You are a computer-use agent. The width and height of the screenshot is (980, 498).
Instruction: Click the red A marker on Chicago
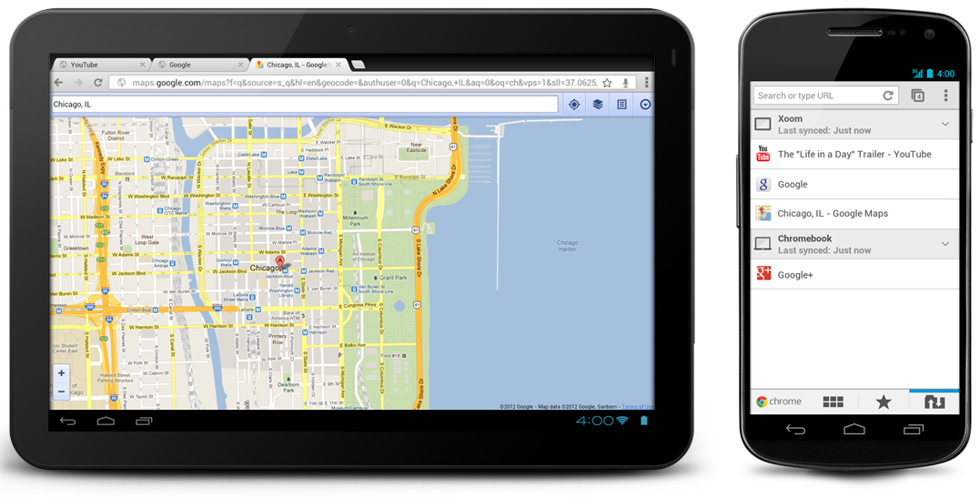click(x=280, y=262)
